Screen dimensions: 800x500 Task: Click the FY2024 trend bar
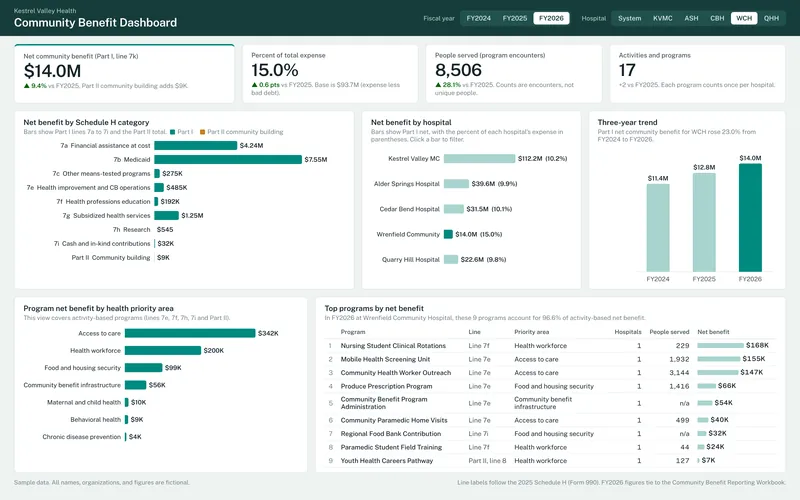coord(658,228)
